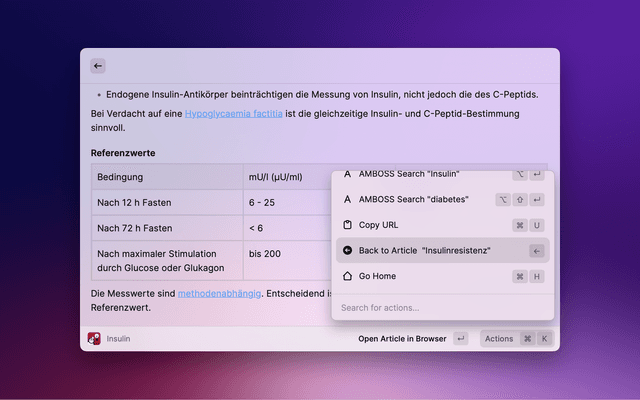Click the clipboard icon beside Copy URL
This screenshot has width=640, height=400.
(x=347, y=225)
